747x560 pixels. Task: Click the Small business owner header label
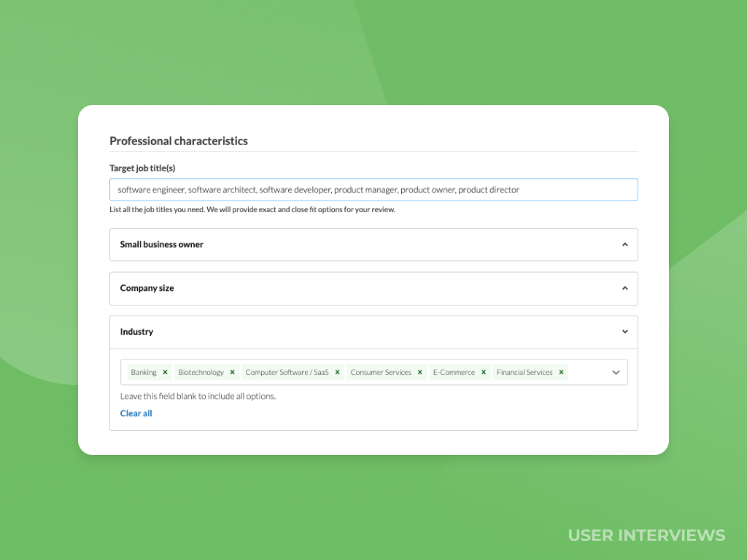[x=161, y=244]
